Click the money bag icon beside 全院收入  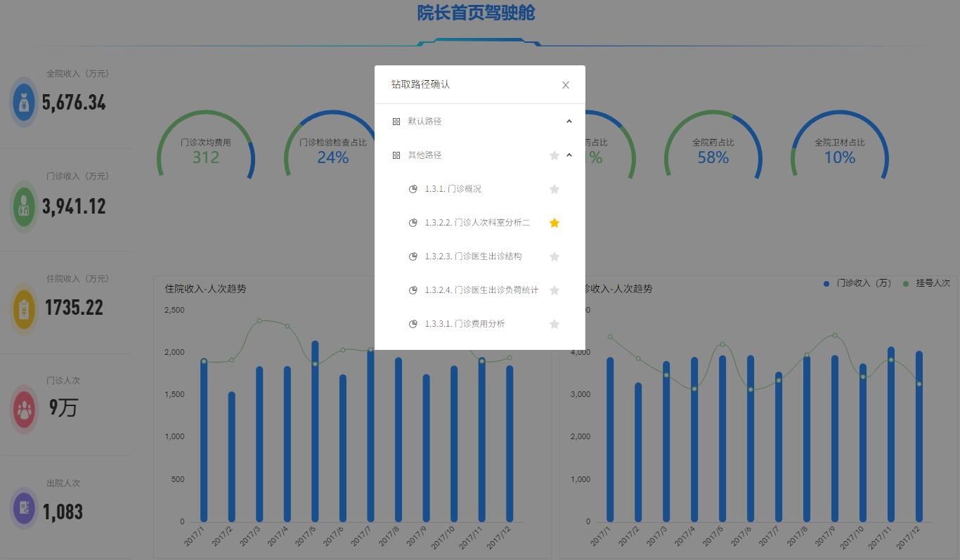tap(23, 104)
